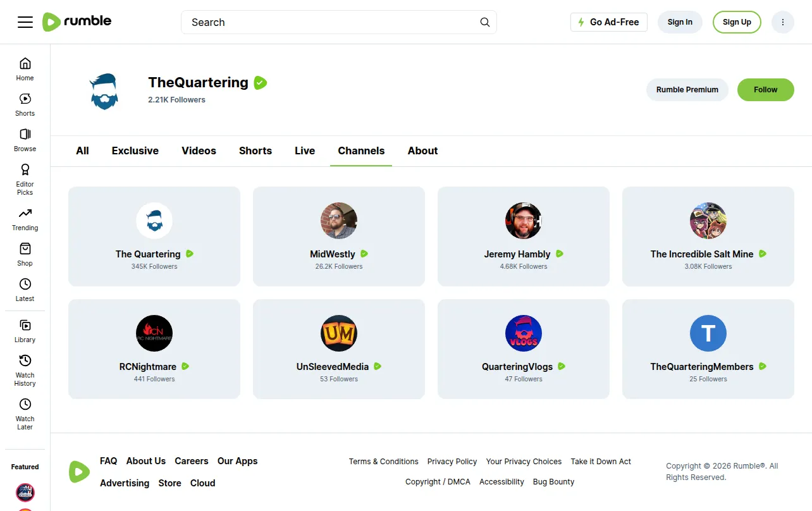The image size is (812, 511).
Task: Click the Go Ad-Free button
Action: click(x=608, y=22)
